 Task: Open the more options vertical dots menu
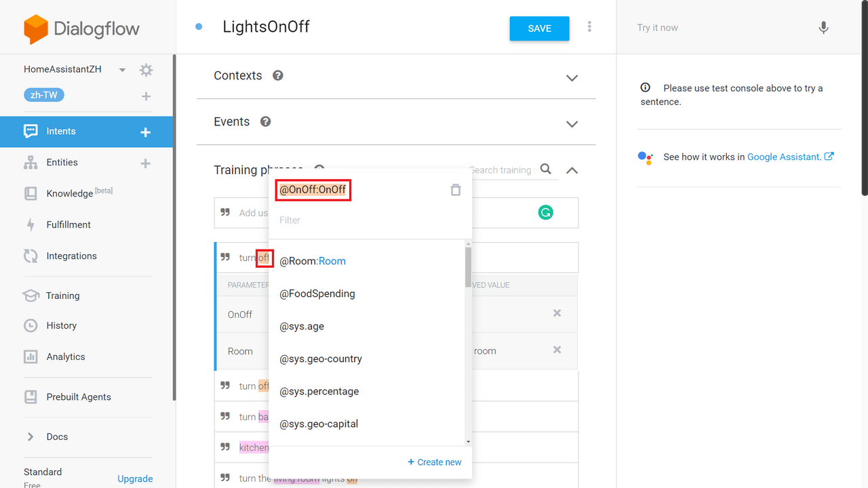click(x=589, y=26)
